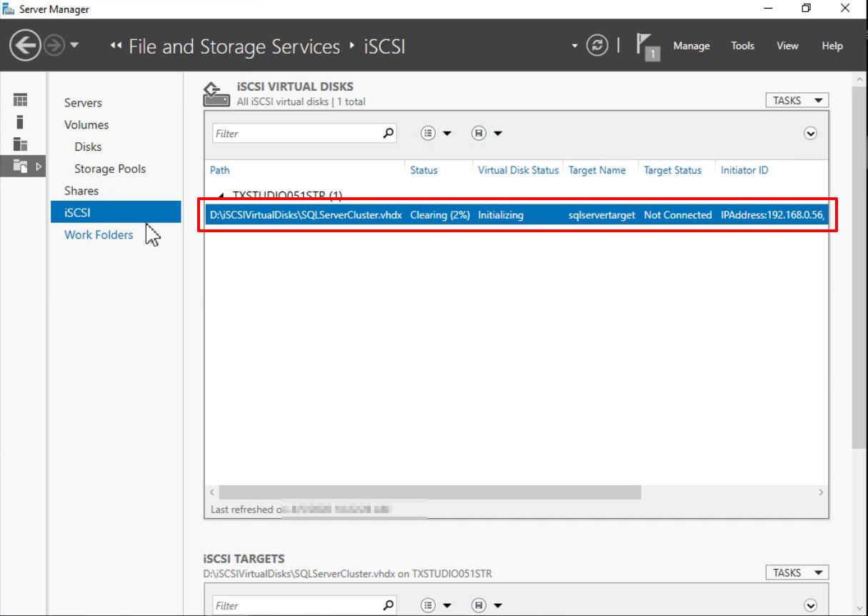Screen dimensions: 868x616
Task: Click the horizontal scrollbar thumb in virtual disks list
Action: pyautogui.click(x=430, y=492)
